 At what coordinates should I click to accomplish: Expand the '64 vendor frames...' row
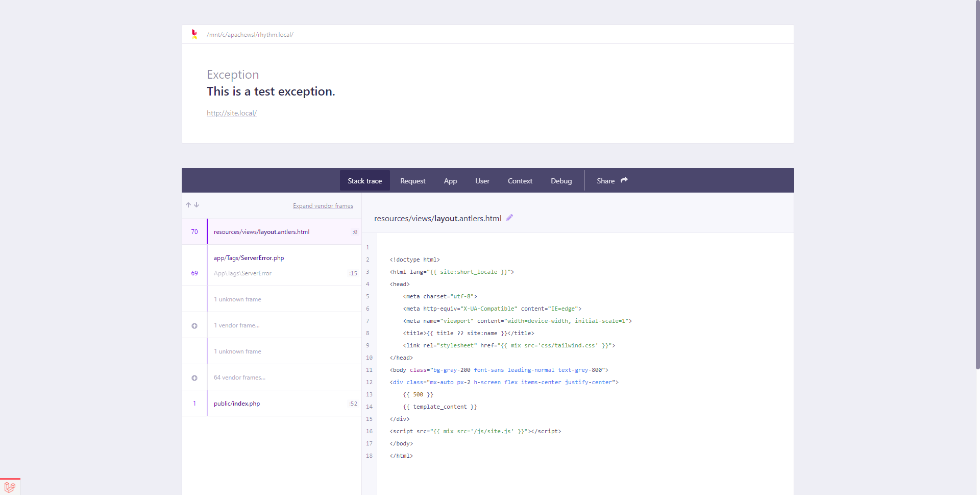(272, 378)
